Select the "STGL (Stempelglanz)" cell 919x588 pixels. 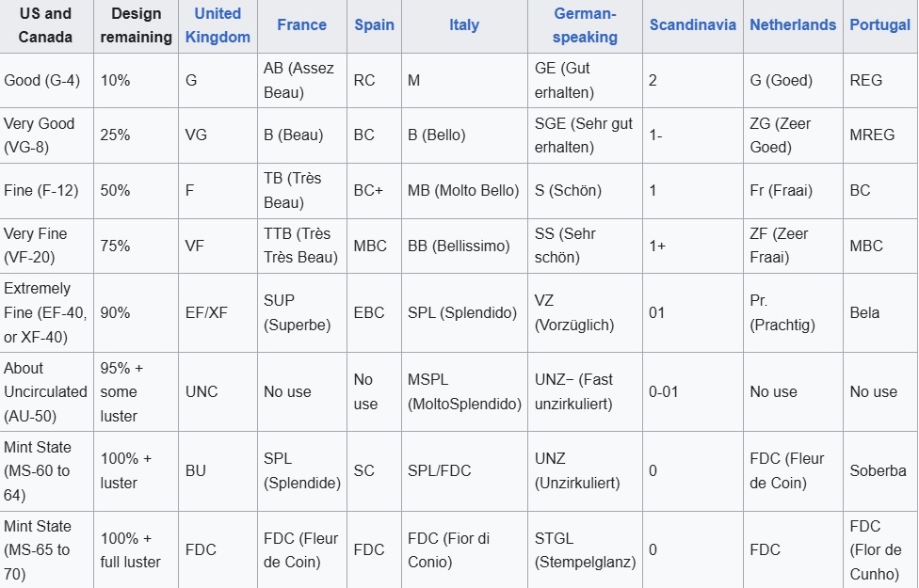(585, 549)
